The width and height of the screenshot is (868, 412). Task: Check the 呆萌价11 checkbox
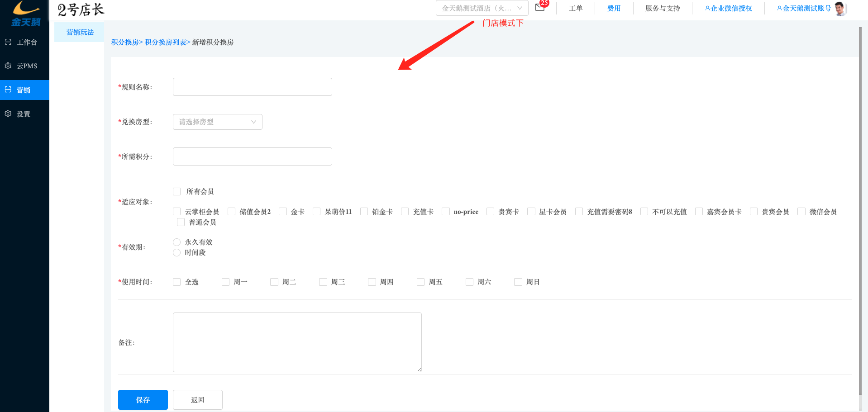(x=316, y=212)
